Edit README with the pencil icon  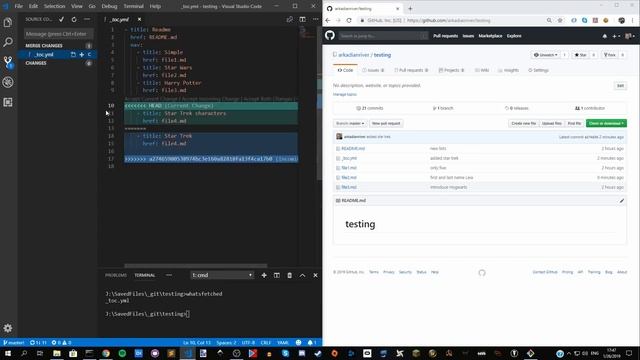[x=622, y=200]
